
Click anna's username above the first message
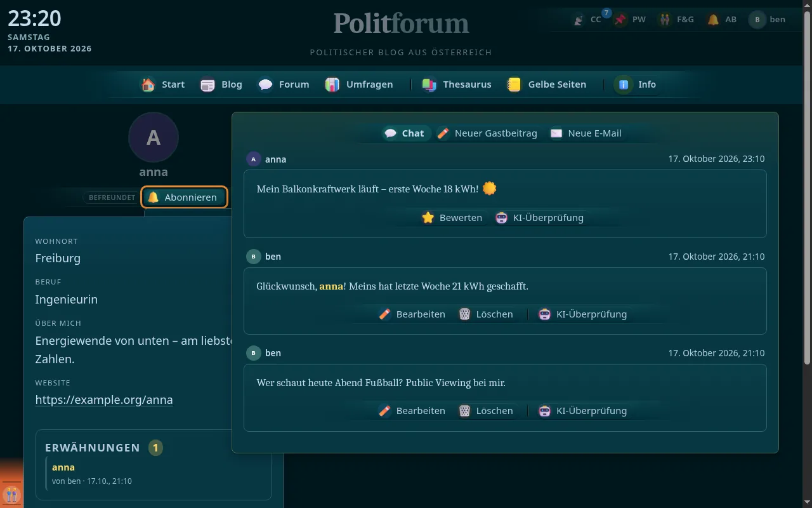coord(276,159)
